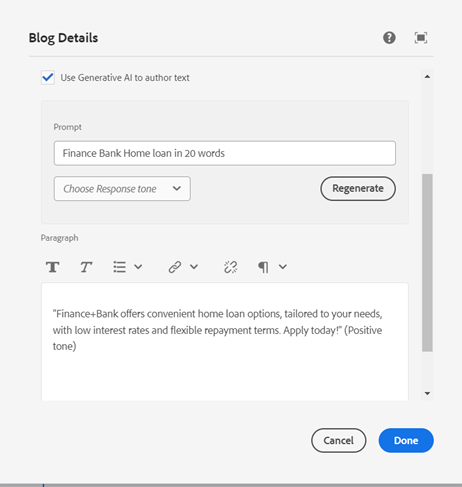Screen dimensions: 462x487
Task: Expand the list options chevron
Action: click(x=138, y=267)
